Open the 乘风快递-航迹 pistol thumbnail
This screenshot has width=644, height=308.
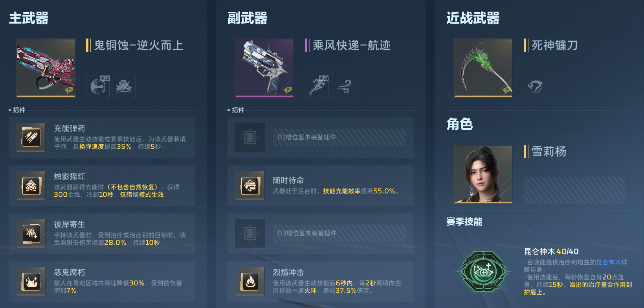[x=265, y=68]
